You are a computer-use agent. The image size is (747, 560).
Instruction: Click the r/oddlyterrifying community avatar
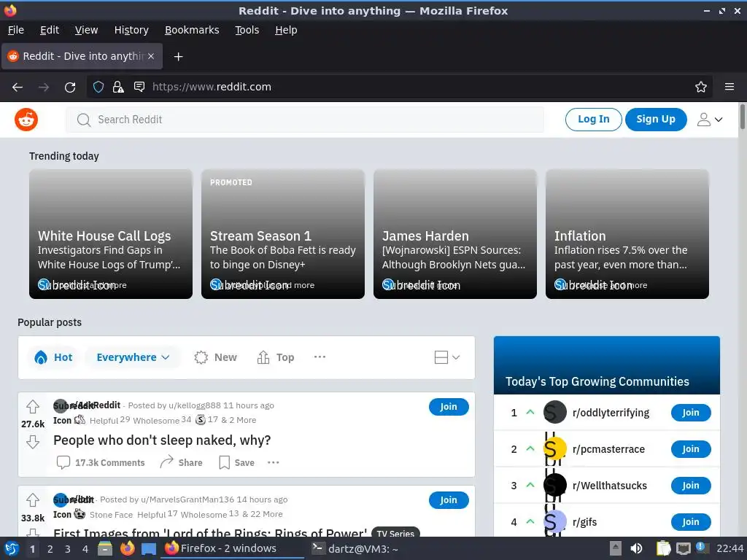(x=555, y=413)
